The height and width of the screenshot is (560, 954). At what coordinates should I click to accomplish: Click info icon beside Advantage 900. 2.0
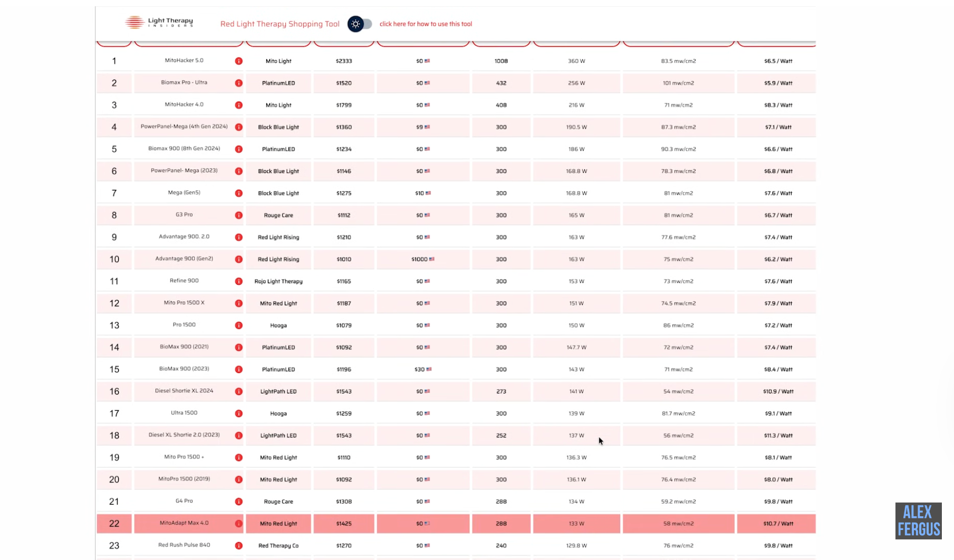click(x=239, y=237)
